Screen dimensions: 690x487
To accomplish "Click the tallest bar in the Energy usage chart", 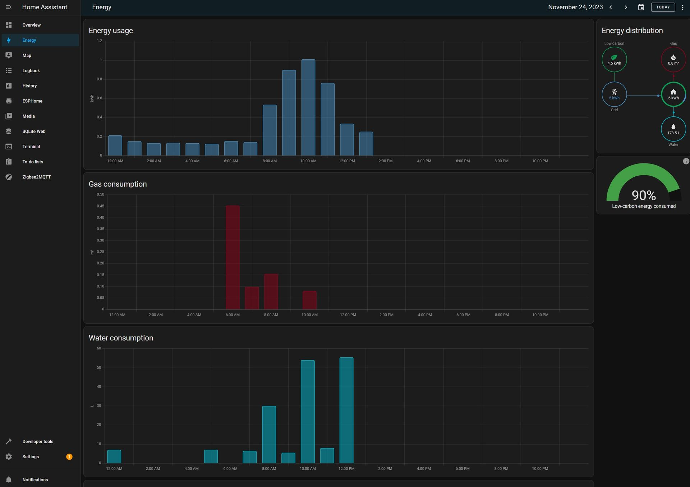I will [x=308, y=107].
